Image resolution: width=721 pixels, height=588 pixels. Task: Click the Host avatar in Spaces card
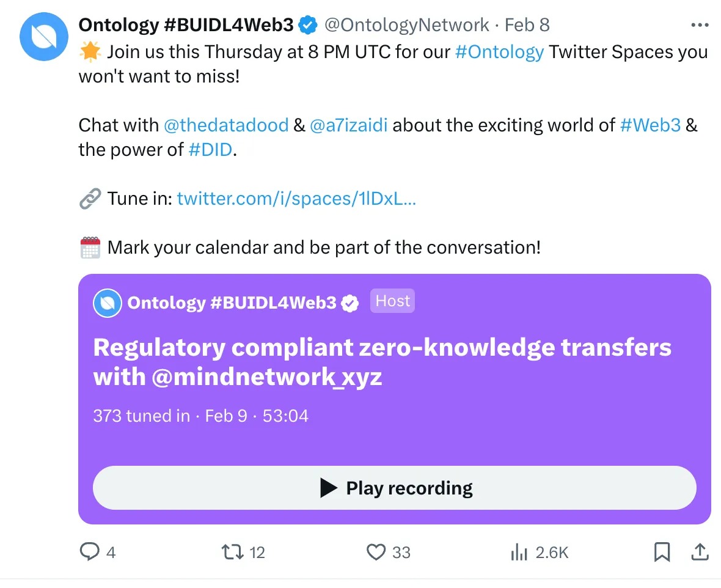108,303
